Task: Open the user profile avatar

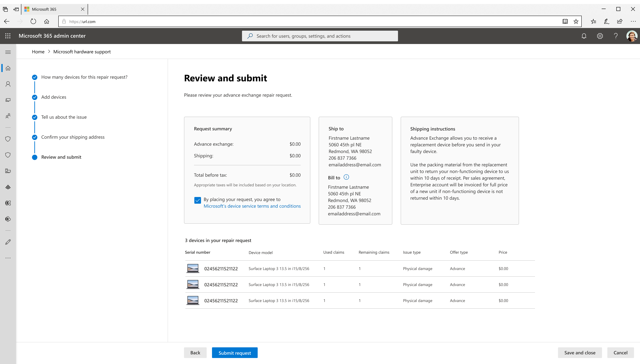Action: (632, 36)
